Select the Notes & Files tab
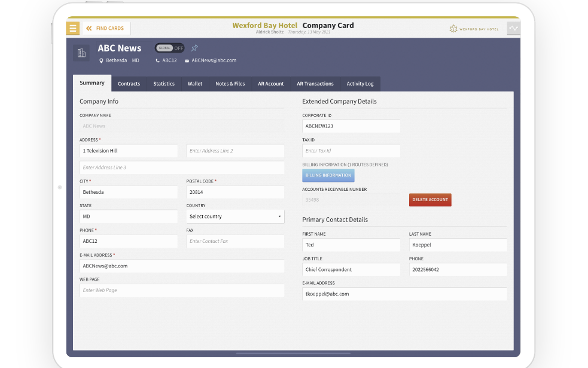This screenshot has height=368, width=588. click(230, 84)
